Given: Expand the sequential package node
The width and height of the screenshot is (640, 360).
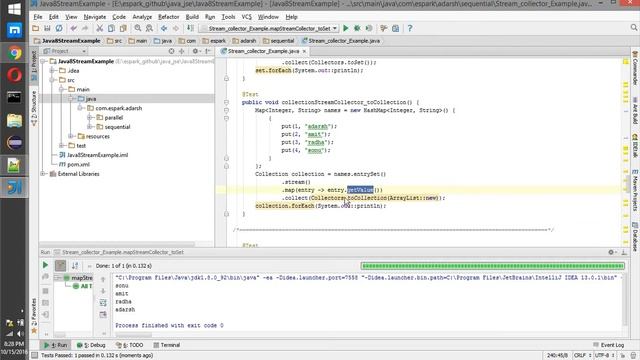Looking at the screenshot, I should point(89,127).
